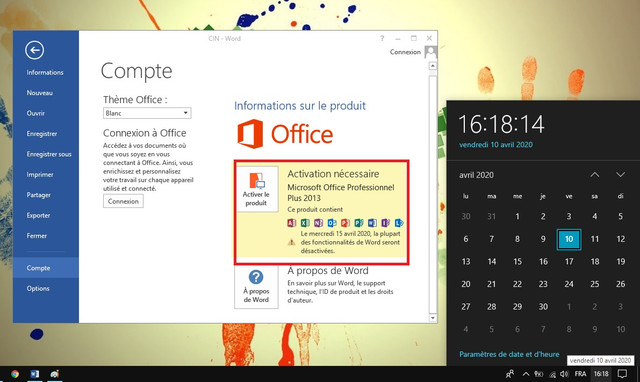Click the volume speaker icon in the tray

pyautogui.click(x=564, y=374)
